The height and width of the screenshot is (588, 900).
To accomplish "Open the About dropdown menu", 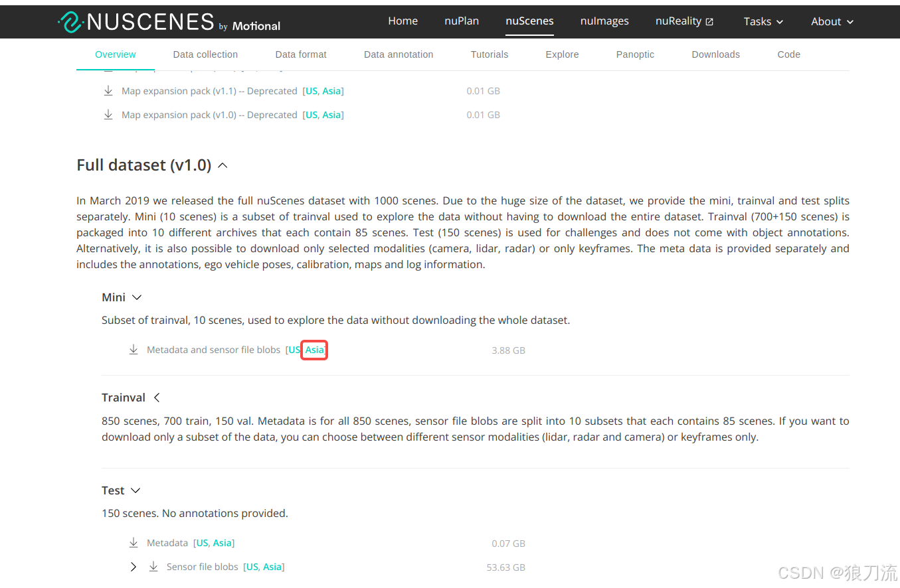I will click(x=832, y=21).
